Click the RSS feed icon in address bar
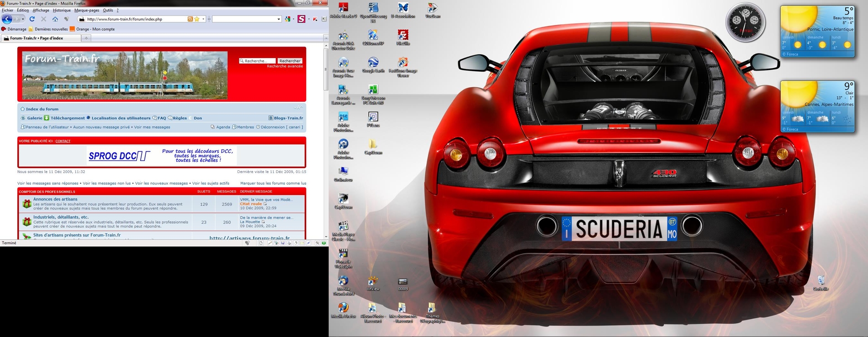868x337 pixels. point(190,19)
